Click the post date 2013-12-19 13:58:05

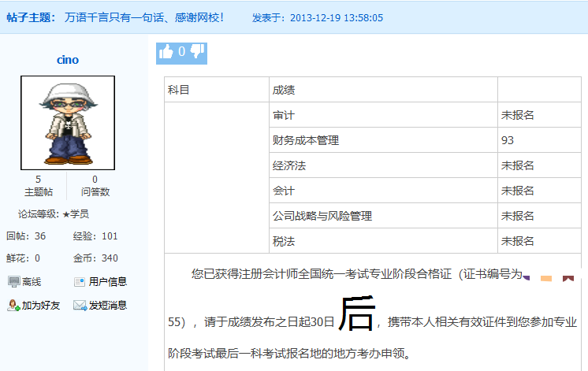[337, 18]
